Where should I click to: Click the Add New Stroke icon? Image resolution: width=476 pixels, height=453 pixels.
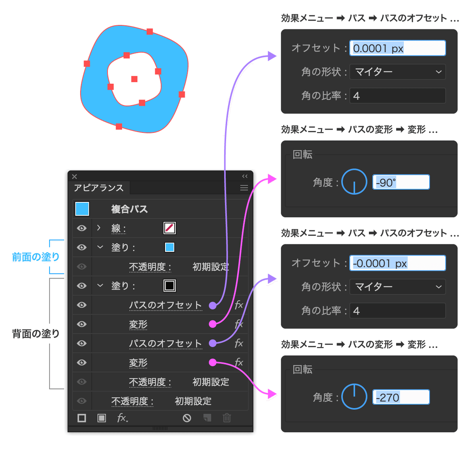tap(81, 418)
